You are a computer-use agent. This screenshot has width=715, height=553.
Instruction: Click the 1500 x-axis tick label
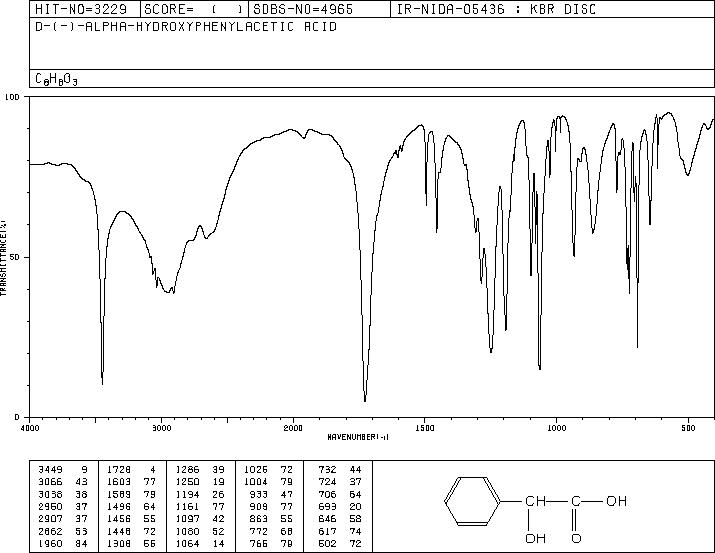point(425,428)
